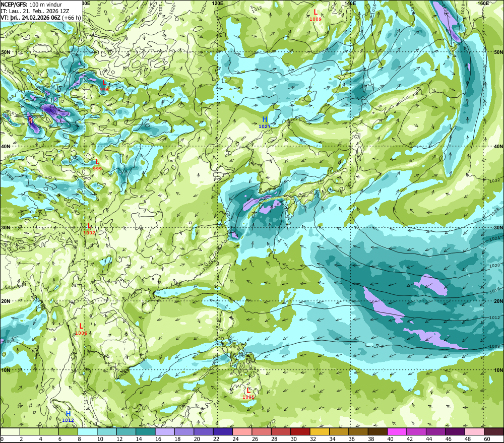This screenshot has height=443, width=504.
Task: Click the dark blue 22–24 legend swatch
Action: click(x=223, y=431)
